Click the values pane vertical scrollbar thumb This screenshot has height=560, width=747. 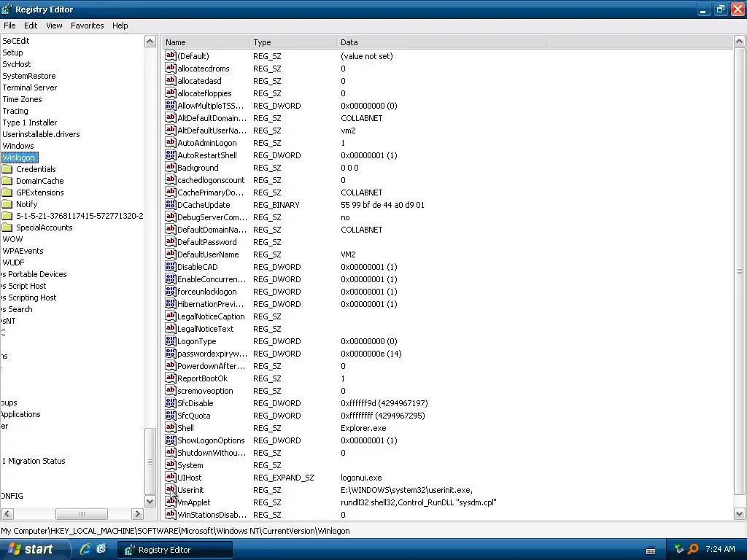point(740,271)
